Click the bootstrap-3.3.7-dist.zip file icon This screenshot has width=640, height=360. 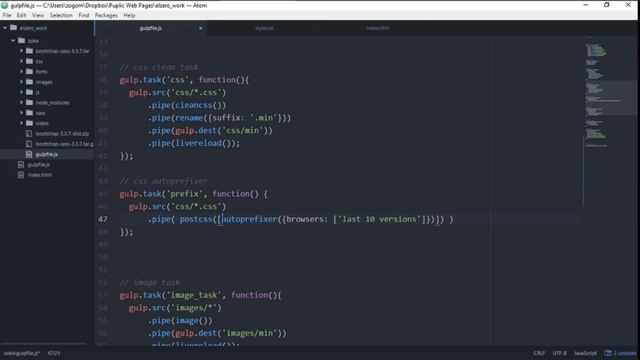[29, 133]
